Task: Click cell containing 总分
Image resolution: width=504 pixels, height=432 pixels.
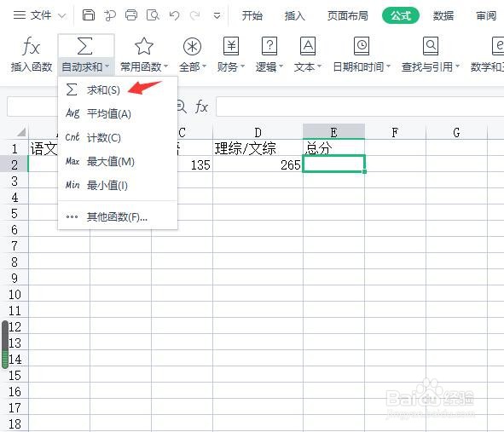Action: 333,148
